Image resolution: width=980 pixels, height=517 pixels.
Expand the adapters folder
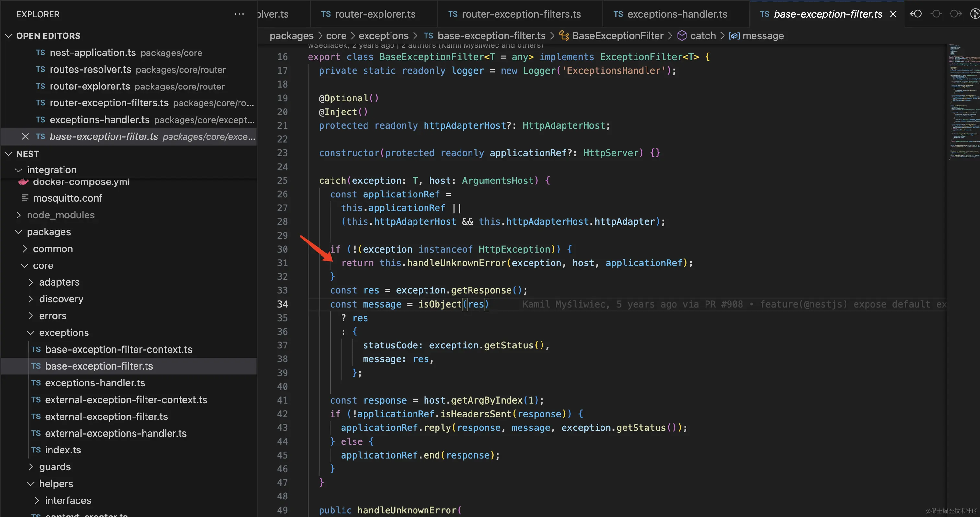tap(31, 282)
